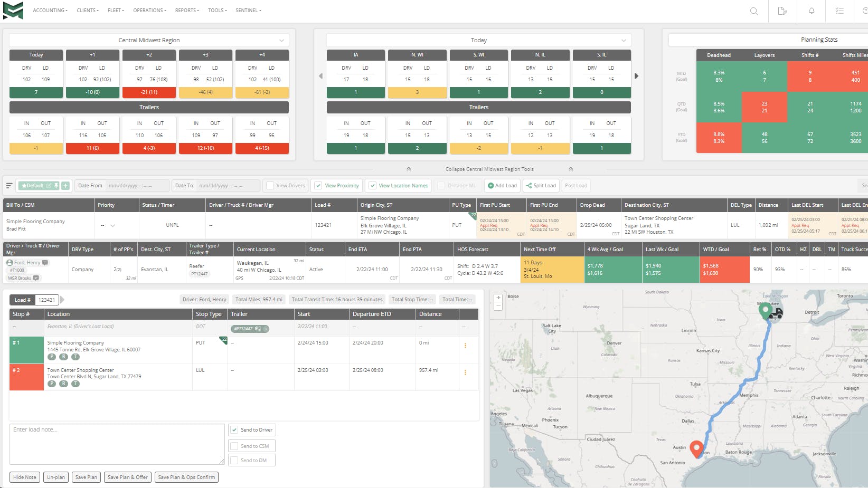The width and height of the screenshot is (868, 488).
Task: Click the Save Plan & Offer button
Action: pos(127,477)
